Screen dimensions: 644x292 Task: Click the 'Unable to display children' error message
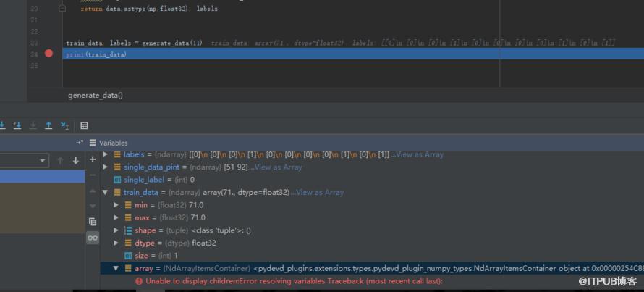[294, 281]
